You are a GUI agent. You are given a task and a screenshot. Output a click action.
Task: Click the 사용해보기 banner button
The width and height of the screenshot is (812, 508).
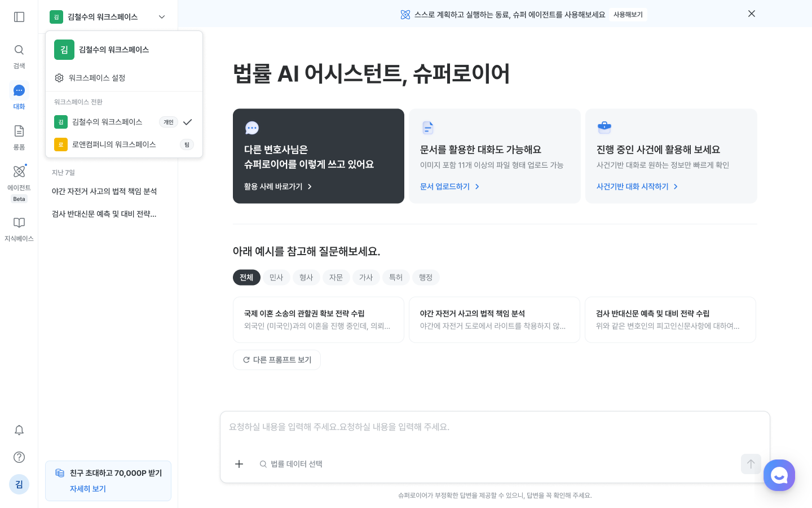tap(628, 15)
